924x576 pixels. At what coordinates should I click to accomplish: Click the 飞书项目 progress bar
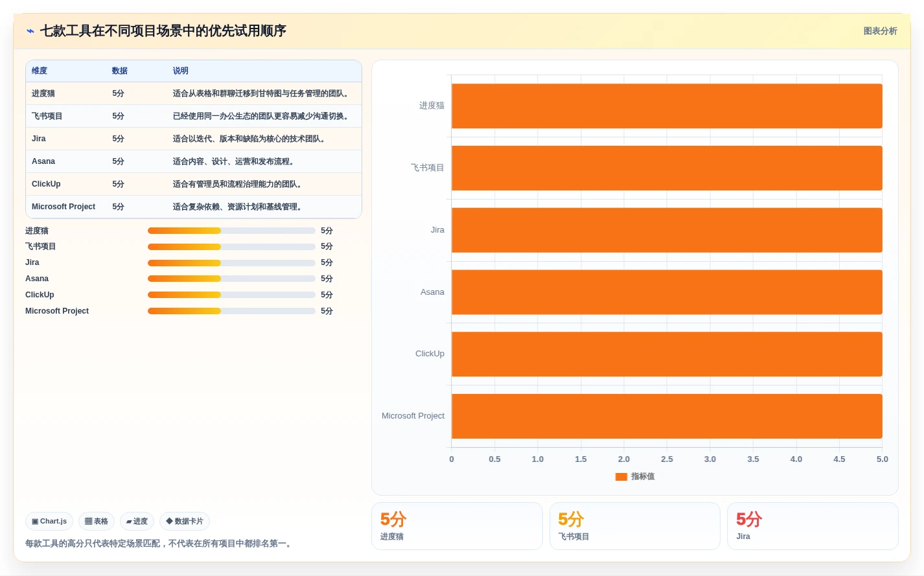tap(231, 247)
